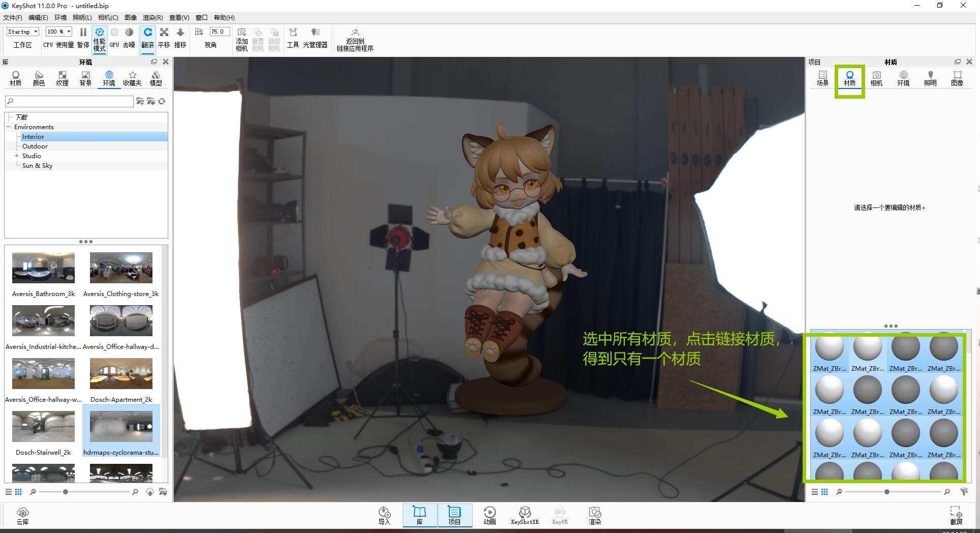Open the 查看(V) menu
Image resolution: width=980 pixels, height=533 pixels.
tap(179, 17)
